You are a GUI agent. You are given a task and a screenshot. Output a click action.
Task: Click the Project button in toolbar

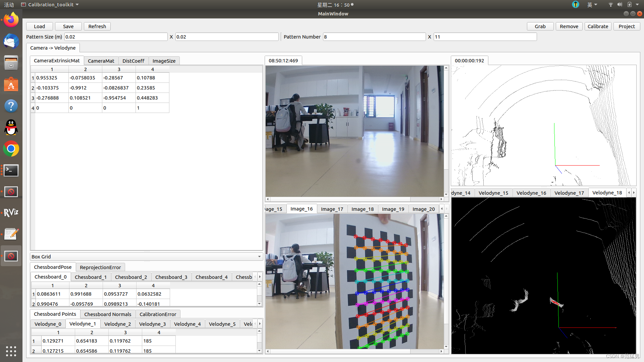tap(627, 26)
